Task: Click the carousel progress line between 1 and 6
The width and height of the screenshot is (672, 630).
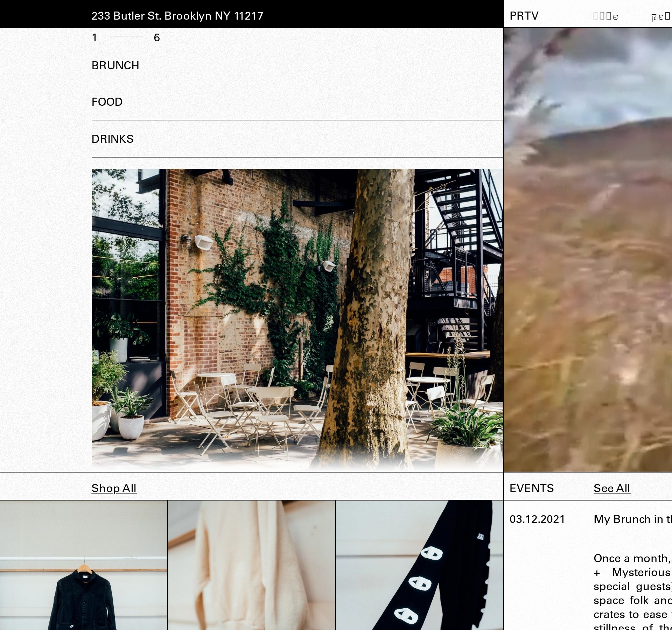Action: coord(126,36)
